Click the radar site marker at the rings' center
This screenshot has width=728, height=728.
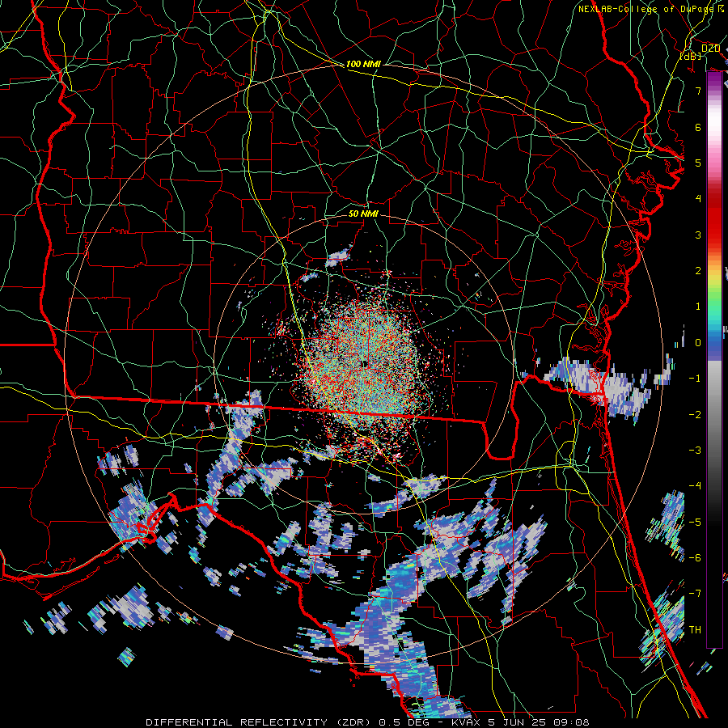click(365, 365)
